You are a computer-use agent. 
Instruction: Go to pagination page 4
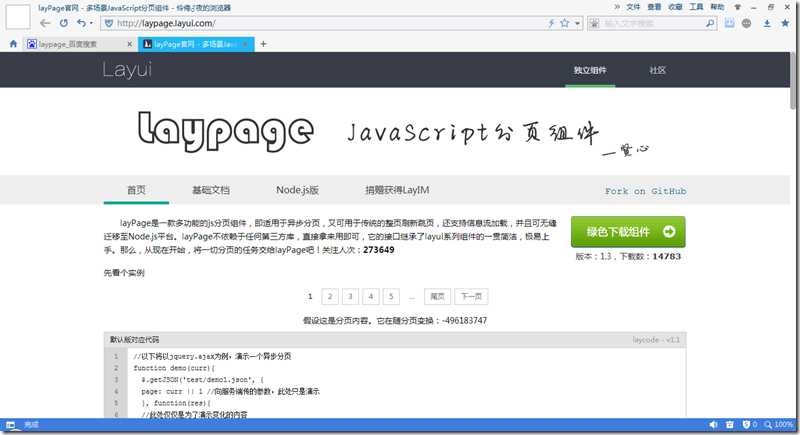point(370,296)
